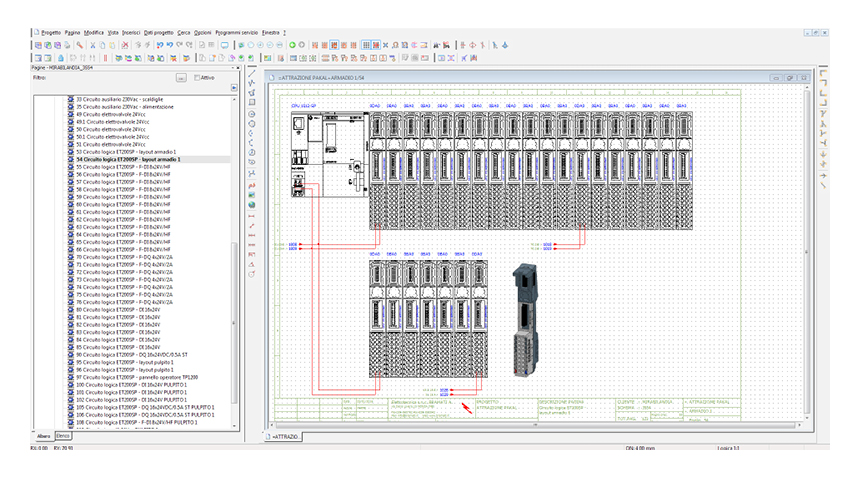Click the monitor graphical preview icon
This screenshot has width=860, height=480.
pyautogui.click(x=224, y=46)
